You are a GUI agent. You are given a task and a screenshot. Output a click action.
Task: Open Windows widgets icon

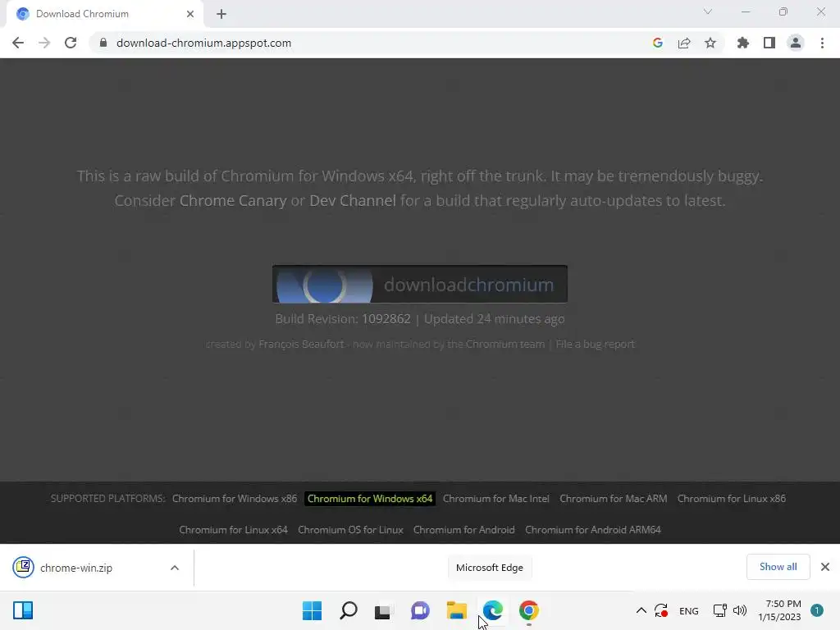pyautogui.click(x=23, y=610)
